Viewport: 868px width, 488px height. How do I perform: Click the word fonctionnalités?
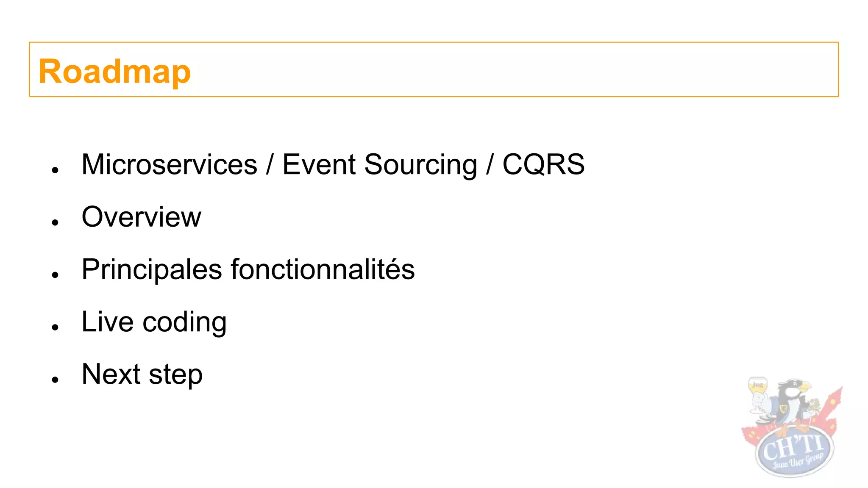[x=323, y=269]
